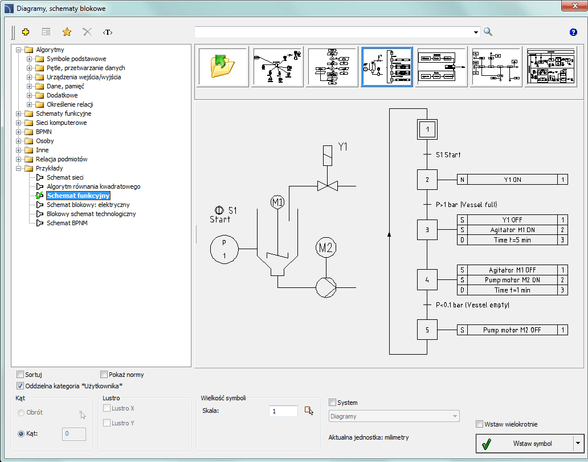Image resolution: width=588 pixels, height=462 pixels.
Task: Open the Wstaw symbol split-button arrow
Action: click(578, 443)
